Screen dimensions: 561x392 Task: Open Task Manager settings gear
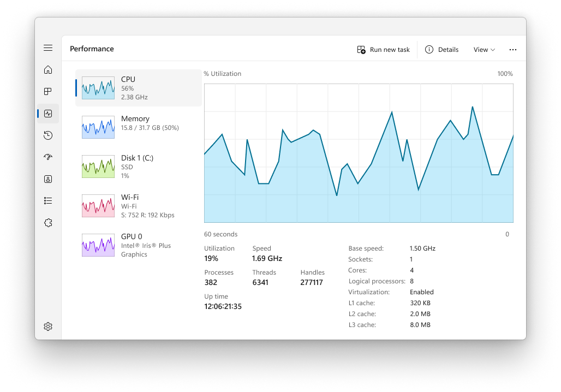(x=48, y=326)
